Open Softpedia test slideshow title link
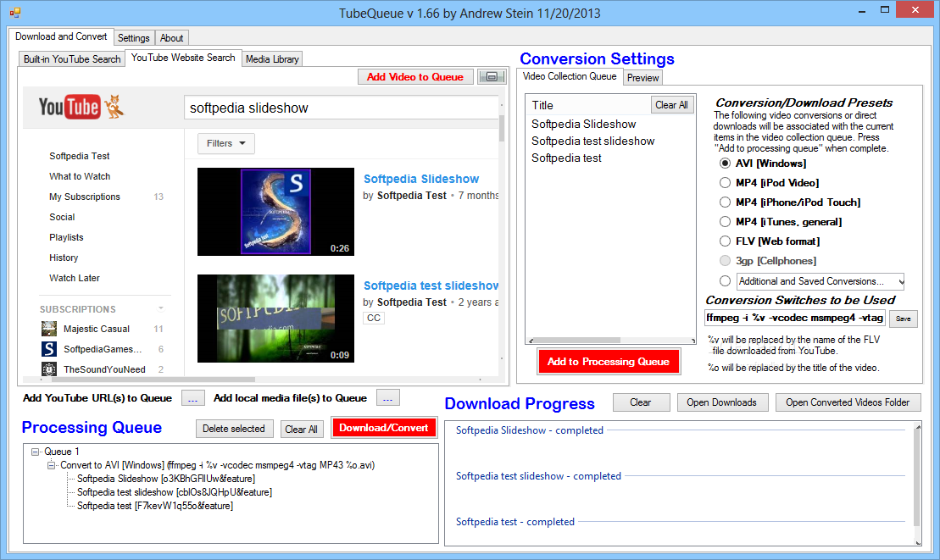Viewport: 940px width, 560px height. [431, 286]
